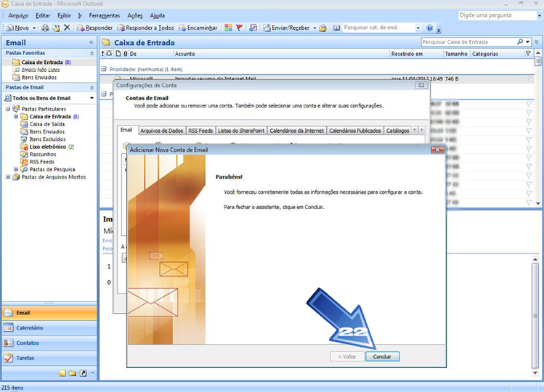
Task: Open the Ações menu
Action: tap(135, 16)
